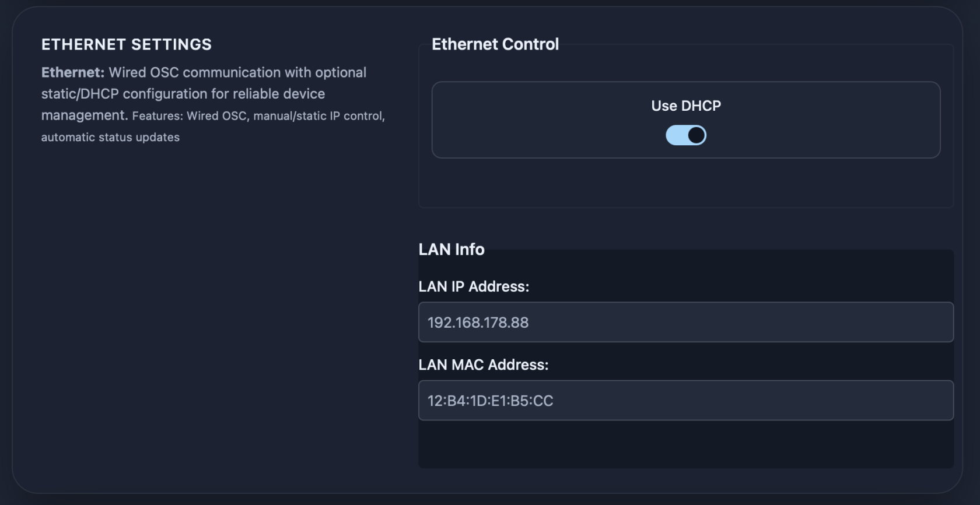The width and height of the screenshot is (980, 505).
Task: Click the "Use DHCP" label text
Action: (x=686, y=106)
